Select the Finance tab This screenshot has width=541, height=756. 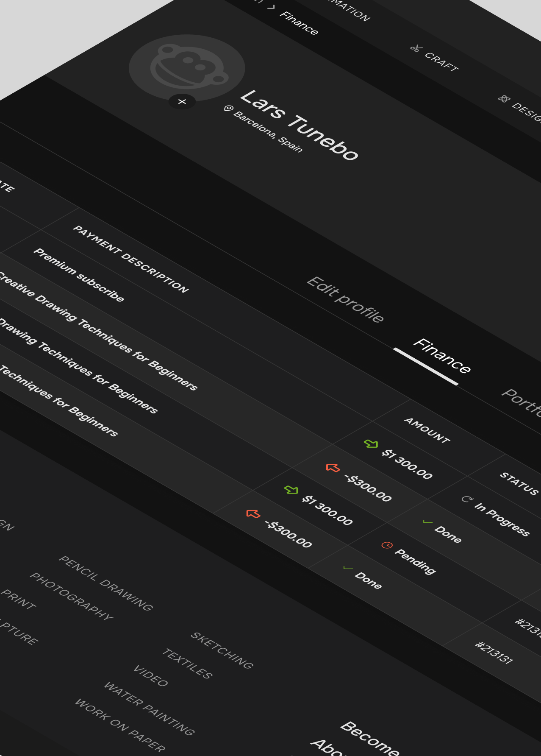click(x=442, y=356)
